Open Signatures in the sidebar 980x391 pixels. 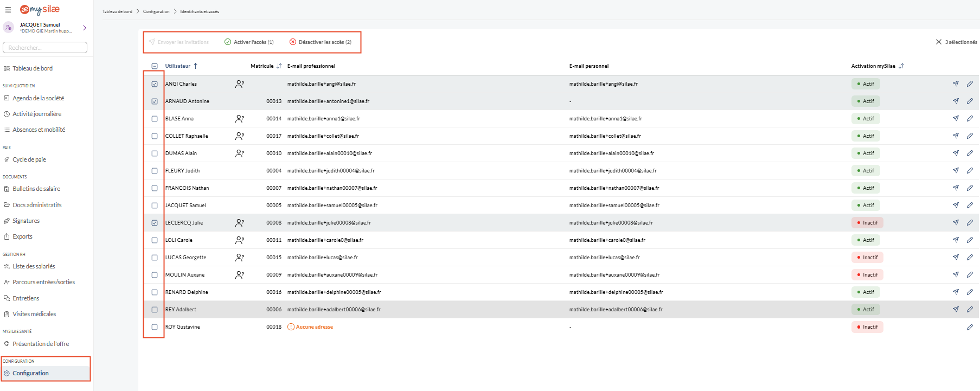(26, 221)
